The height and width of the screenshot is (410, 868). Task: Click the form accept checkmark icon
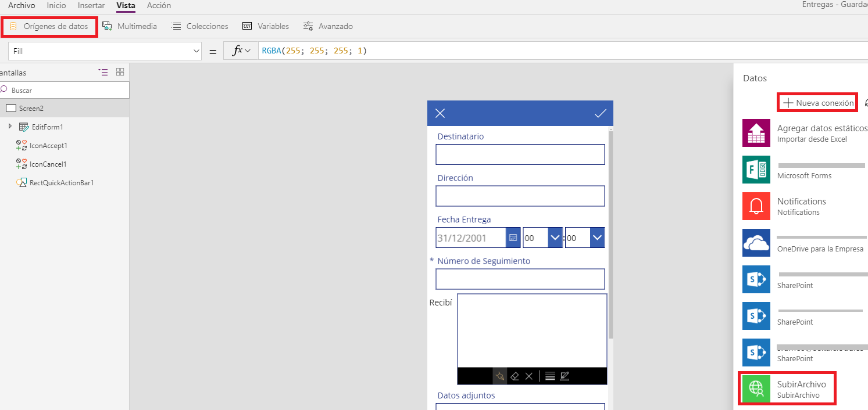[x=600, y=114]
